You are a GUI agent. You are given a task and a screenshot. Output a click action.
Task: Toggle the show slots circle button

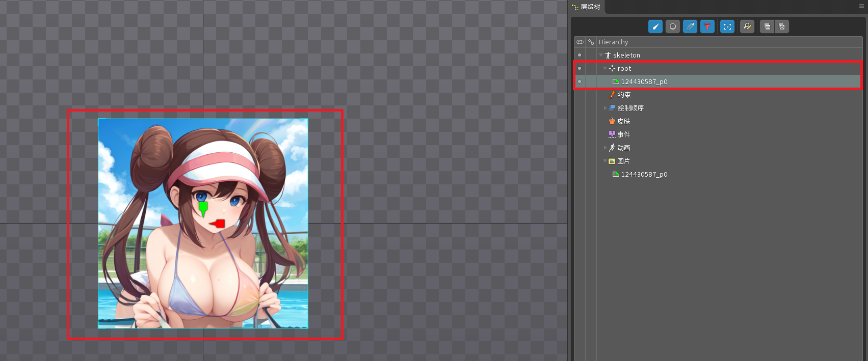click(x=673, y=26)
